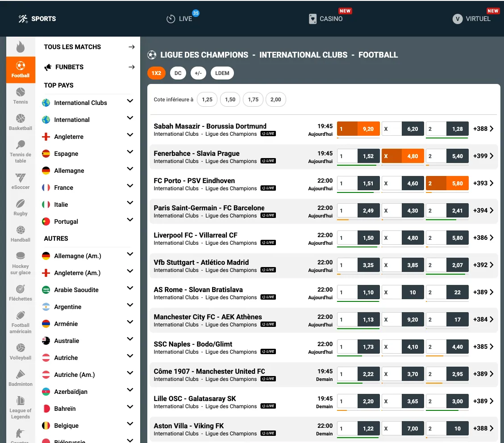Deselect PSV Eindhoven win odds 5,80
Screen dimensions: 504x443
tap(447, 184)
